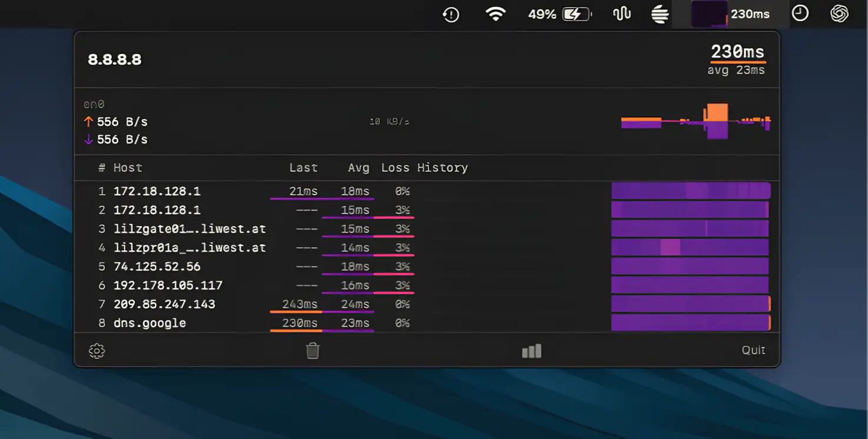Click the Loss column header
The width and height of the screenshot is (868, 439).
click(395, 168)
